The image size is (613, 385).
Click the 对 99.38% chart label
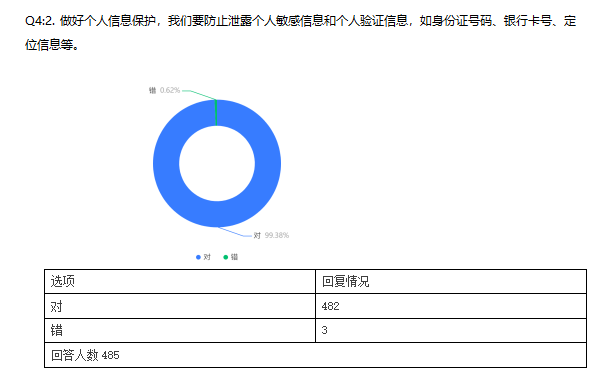click(271, 235)
